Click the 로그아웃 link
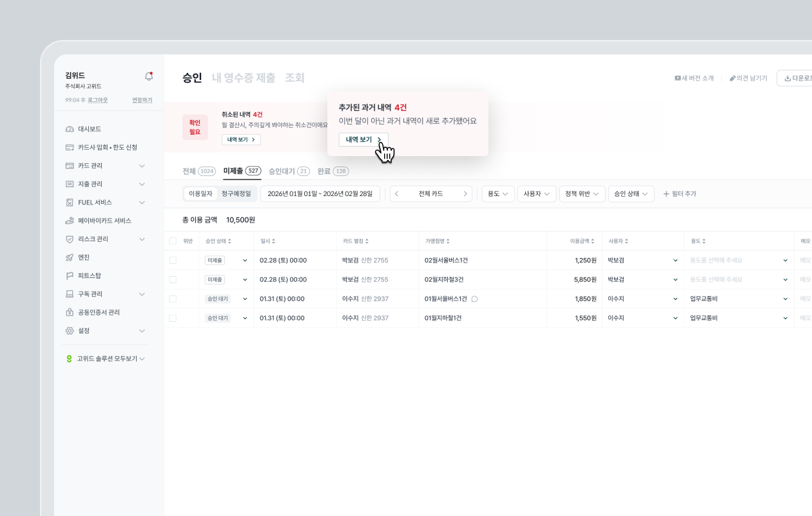 (x=98, y=100)
